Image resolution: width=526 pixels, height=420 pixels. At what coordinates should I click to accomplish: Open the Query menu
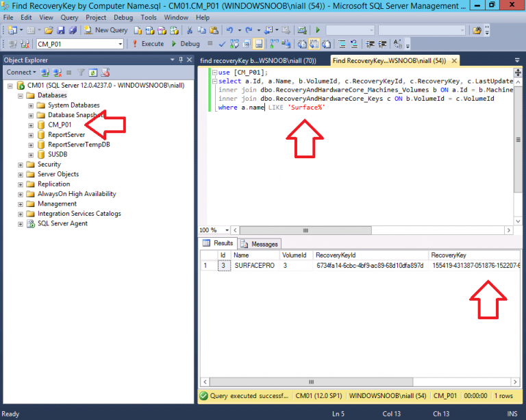click(x=69, y=17)
